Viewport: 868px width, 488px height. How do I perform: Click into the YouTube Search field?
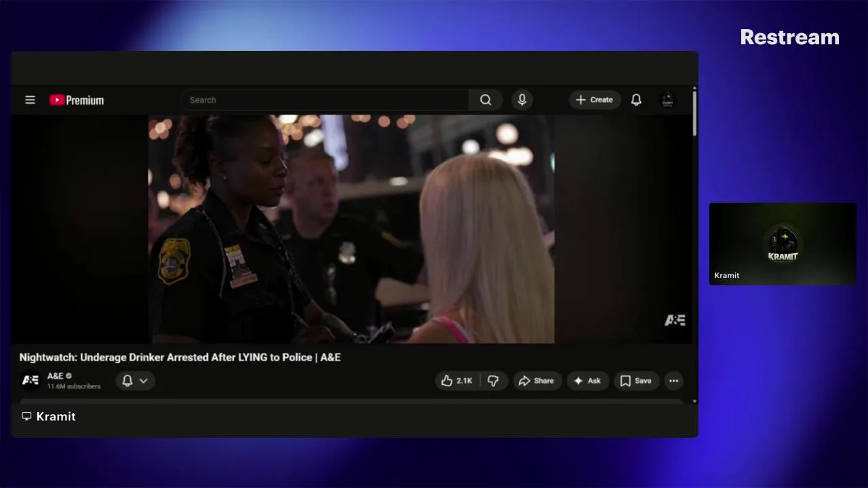coord(325,100)
